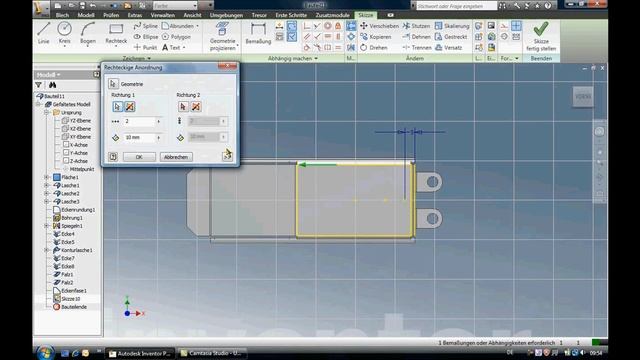
Task: Click the Richtung 1 count input showing 2
Action: coord(140,121)
